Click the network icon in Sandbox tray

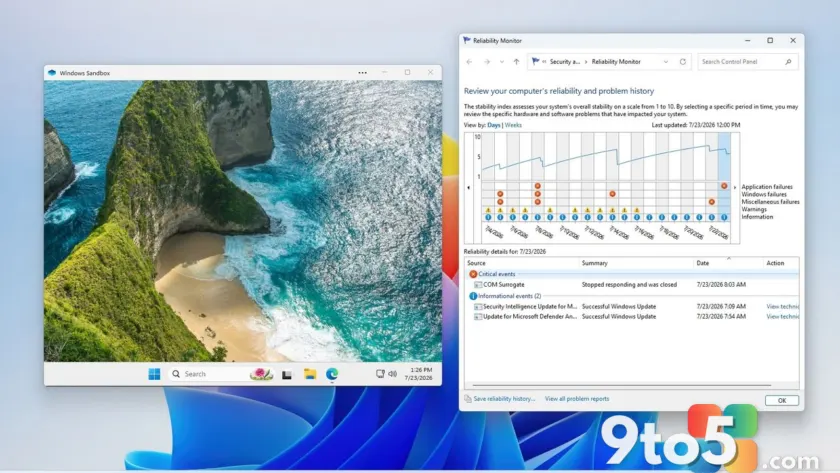point(380,374)
